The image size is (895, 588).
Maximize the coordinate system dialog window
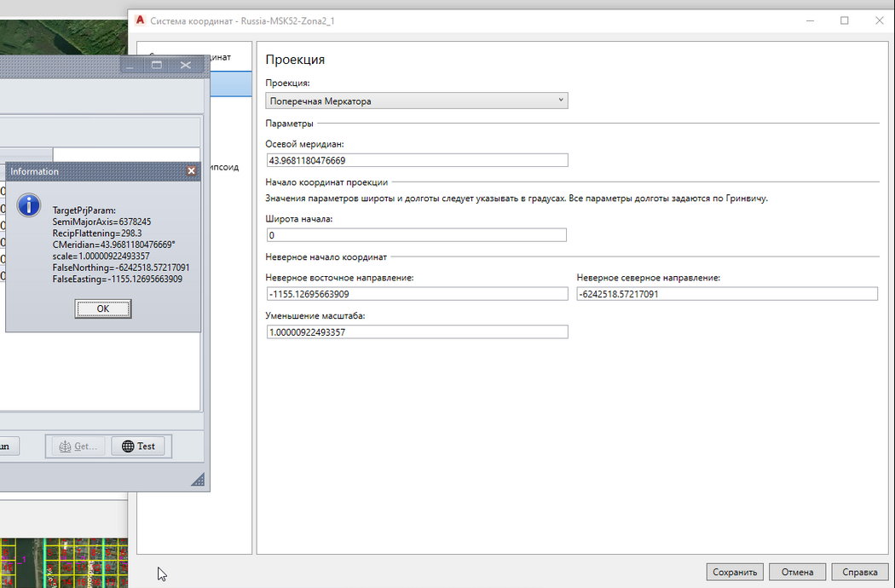[844, 20]
